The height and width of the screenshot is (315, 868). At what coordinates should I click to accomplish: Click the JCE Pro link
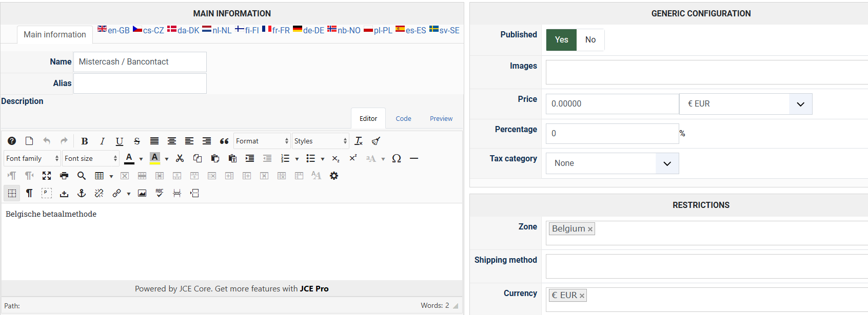tap(314, 289)
